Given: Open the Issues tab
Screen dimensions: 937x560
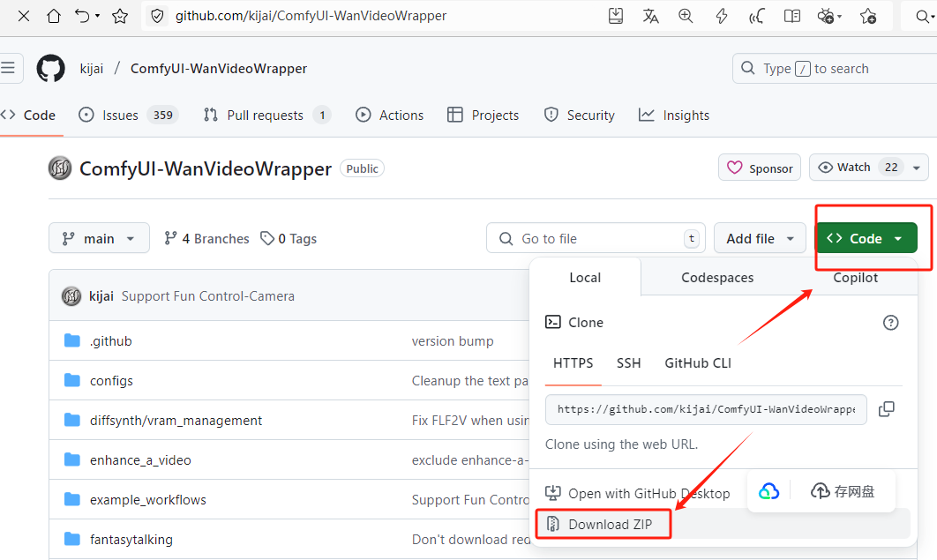Looking at the screenshot, I should coord(128,116).
